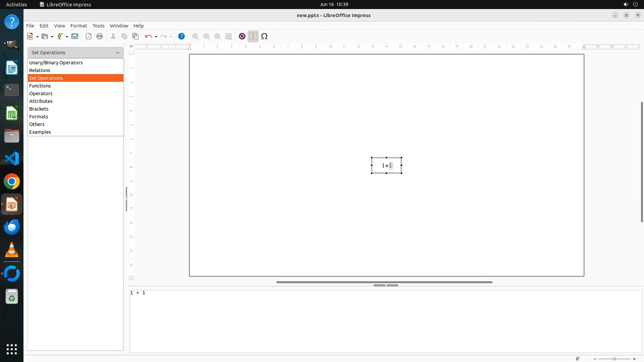Open the Undo history dropdown arrow
The height and width of the screenshot is (362, 644).
click(x=156, y=37)
